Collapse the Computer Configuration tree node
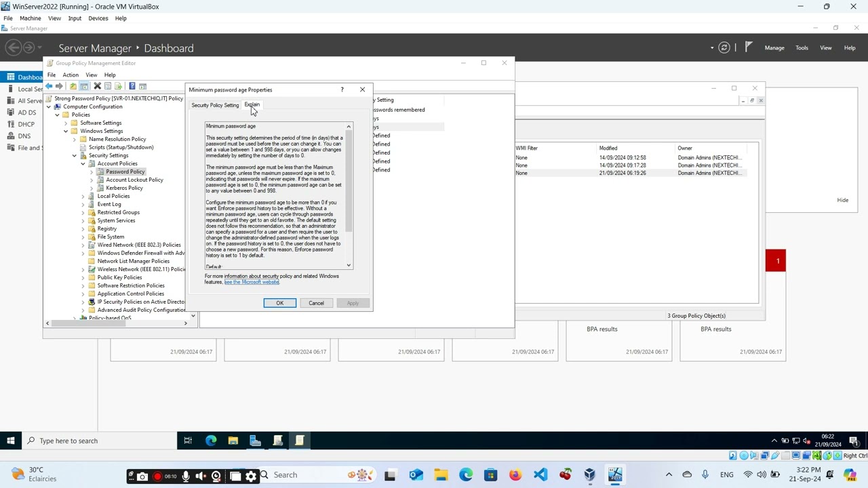Screen dimensions: 868x488 [49, 106]
